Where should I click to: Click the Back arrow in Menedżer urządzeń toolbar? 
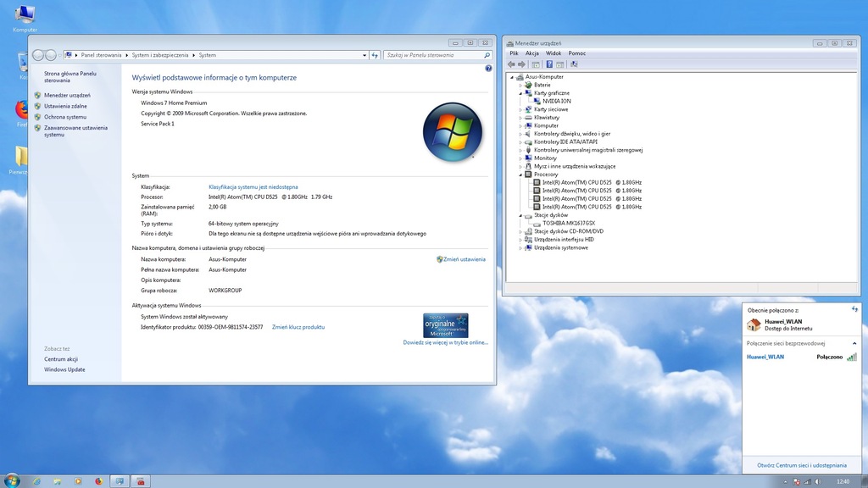(511, 64)
